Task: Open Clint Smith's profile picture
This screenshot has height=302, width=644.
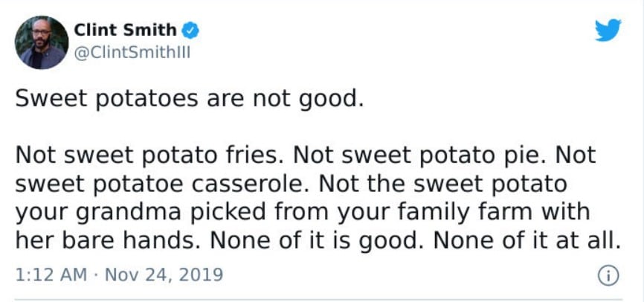Action: pyautogui.click(x=42, y=42)
